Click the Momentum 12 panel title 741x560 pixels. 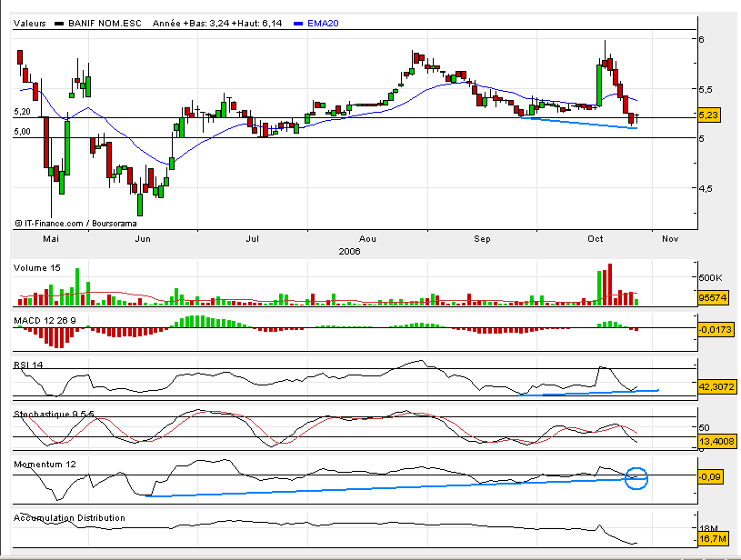click(45, 464)
